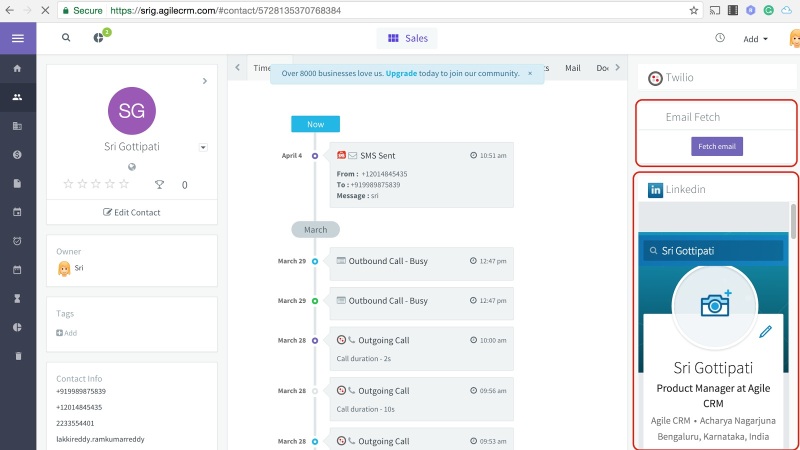Image resolution: width=800 pixels, height=450 pixels.
Task: Select the Contacts people icon
Action: [x=17, y=97]
